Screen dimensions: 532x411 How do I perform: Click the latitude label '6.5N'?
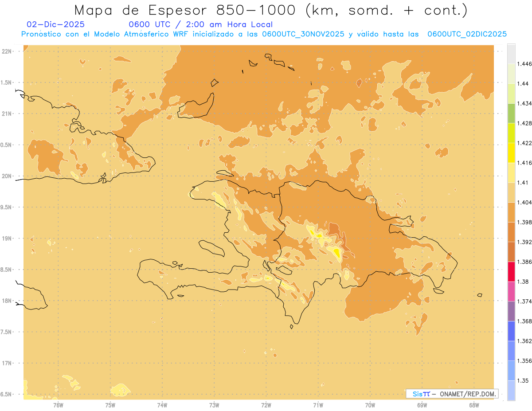point(7,395)
